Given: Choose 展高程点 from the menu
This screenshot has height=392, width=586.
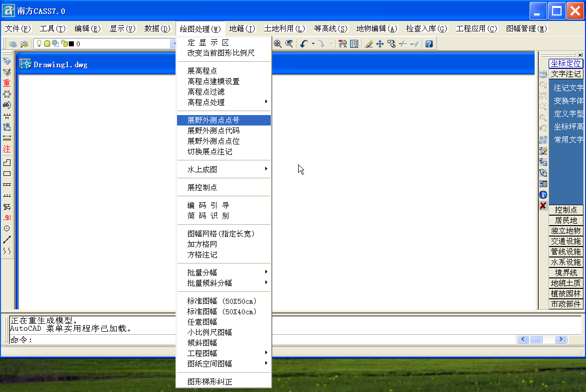Looking at the screenshot, I should [224, 71].
